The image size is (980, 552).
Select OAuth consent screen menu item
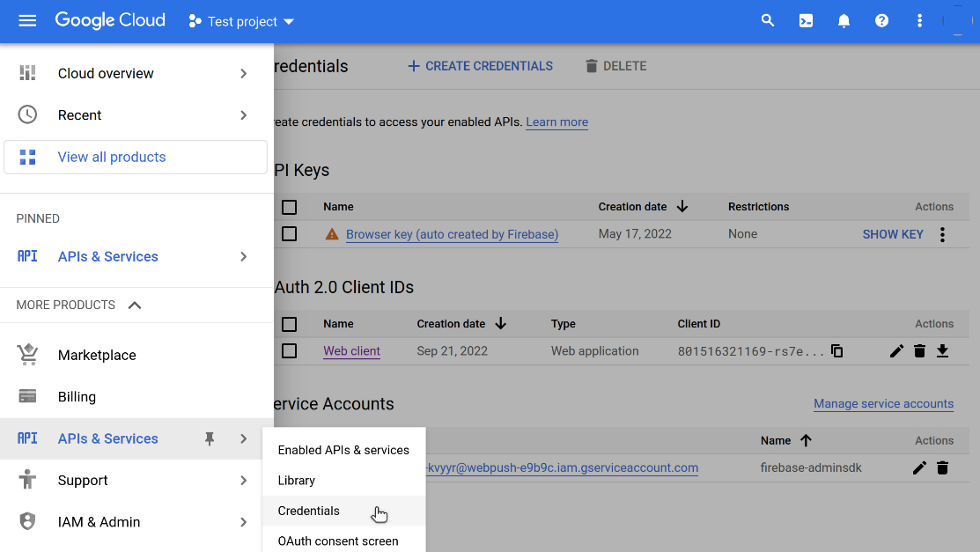click(x=343, y=541)
